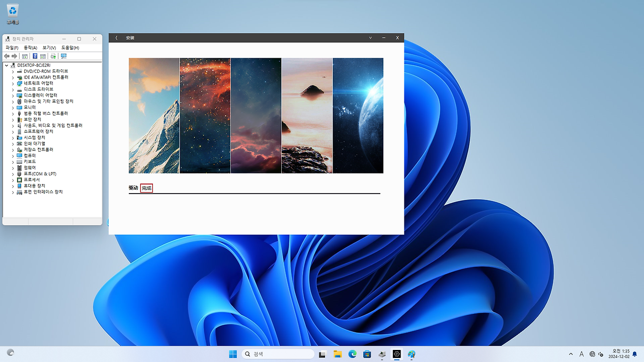Open the 도움말(H) menu in Device Manager
The height and width of the screenshot is (362, 644).
[x=70, y=48]
